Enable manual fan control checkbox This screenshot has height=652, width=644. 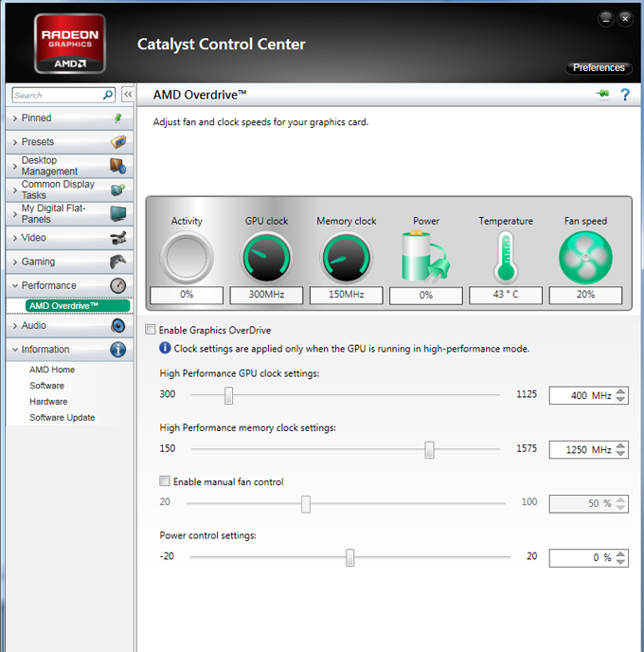165,481
